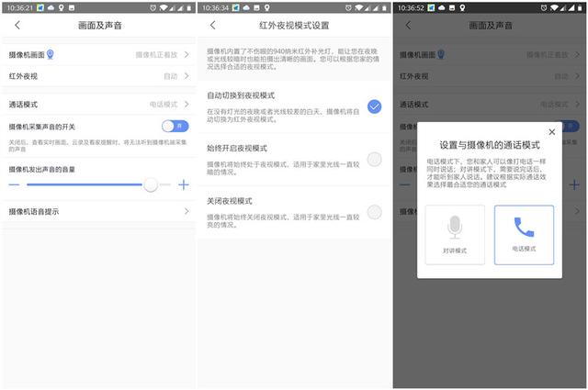Adjust 摄像机发出声音的音量 slider handle
588x390 pixels.
pyautogui.click(x=151, y=184)
